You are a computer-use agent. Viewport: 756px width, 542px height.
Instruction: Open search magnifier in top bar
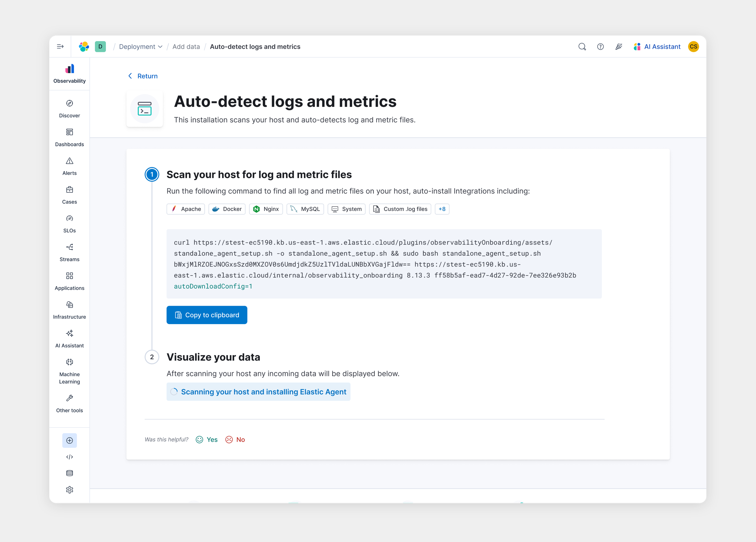582,47
